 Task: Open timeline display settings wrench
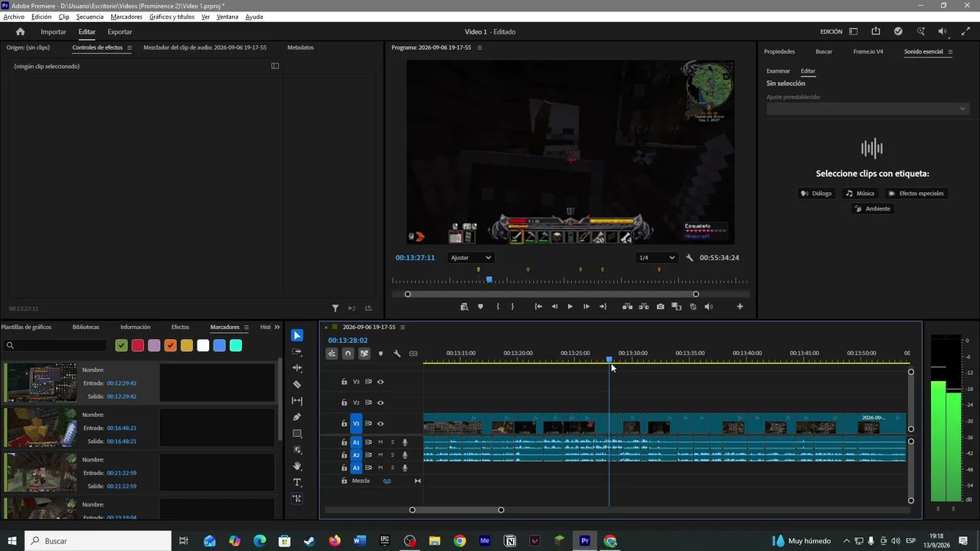(397, 354)
